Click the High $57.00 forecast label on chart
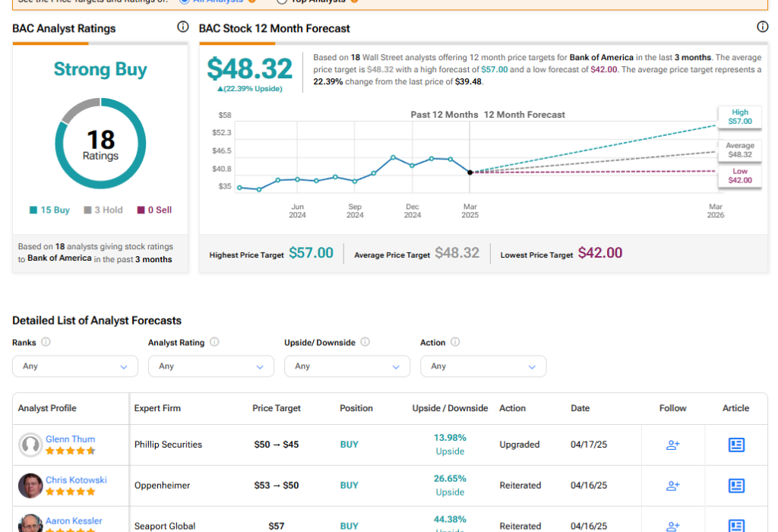The height and width of the screenshot is (532, 778). point(740,117)
